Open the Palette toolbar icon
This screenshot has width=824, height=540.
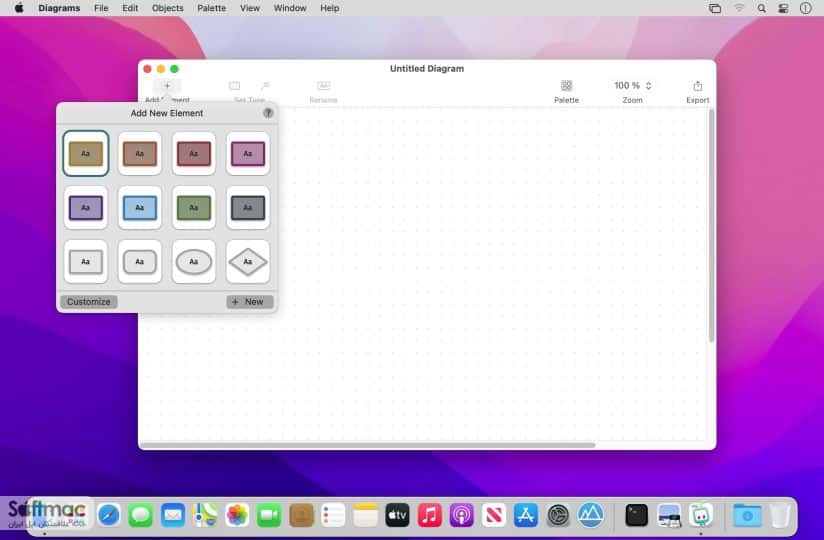[x=566, y=86]
